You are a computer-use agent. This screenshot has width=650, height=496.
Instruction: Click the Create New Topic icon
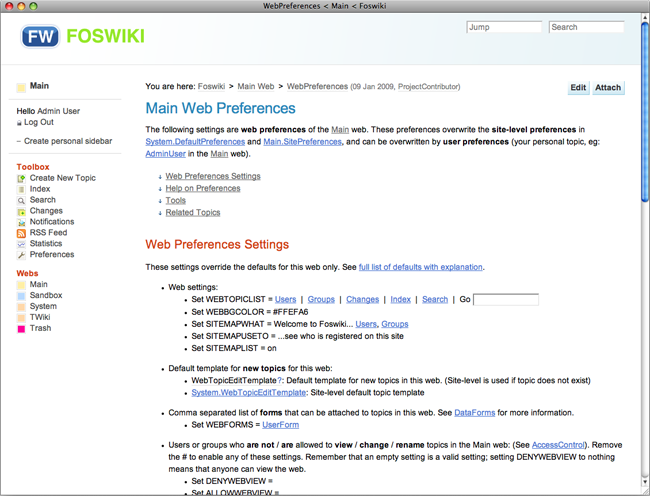pyautogui.click(x=21, y=179)
